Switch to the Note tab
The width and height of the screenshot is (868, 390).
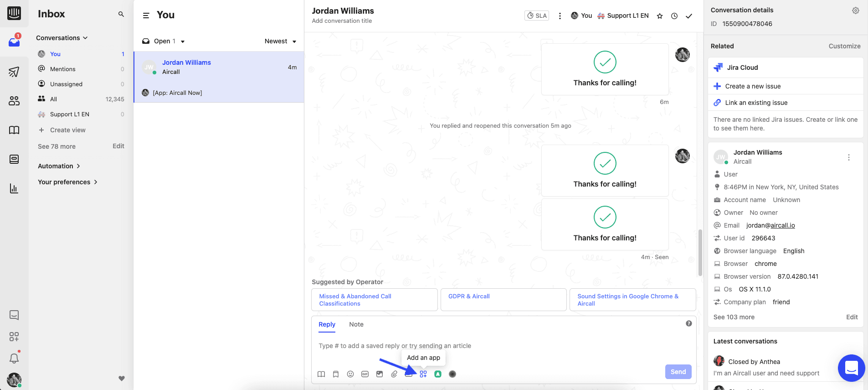(356, 324)
